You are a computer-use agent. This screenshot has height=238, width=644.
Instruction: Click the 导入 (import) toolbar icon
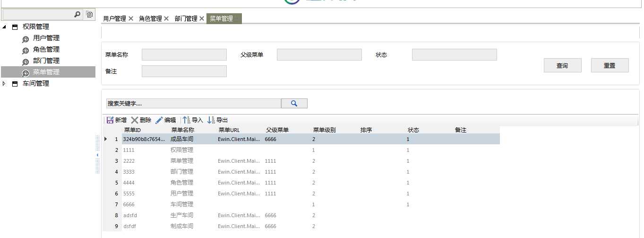pyautogui.click(x=186, y=120)
